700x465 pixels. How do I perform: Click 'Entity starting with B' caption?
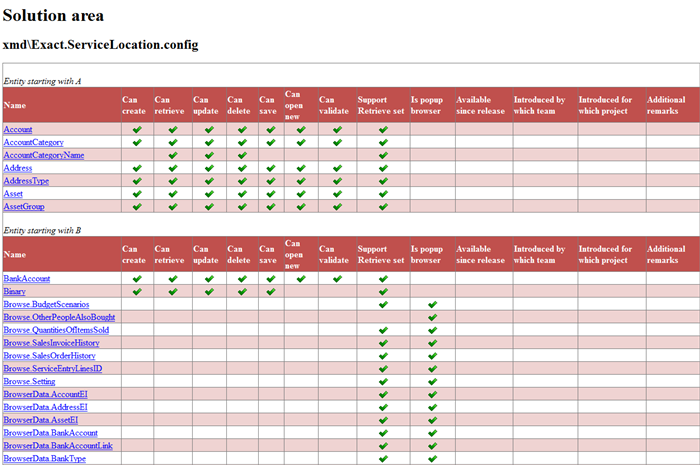point(42,230)
